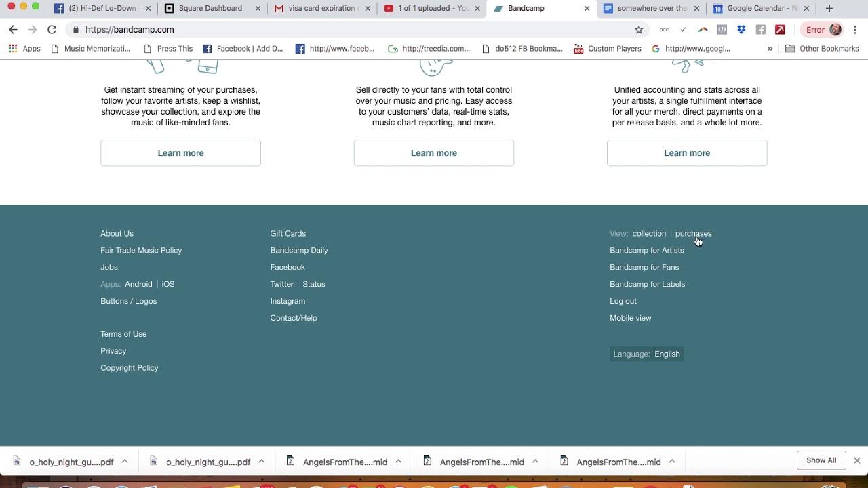Bookmark this page with the star icon
The height and width of the screenshot is (488, 868).
pyautogui.click(x=638, y=29)
